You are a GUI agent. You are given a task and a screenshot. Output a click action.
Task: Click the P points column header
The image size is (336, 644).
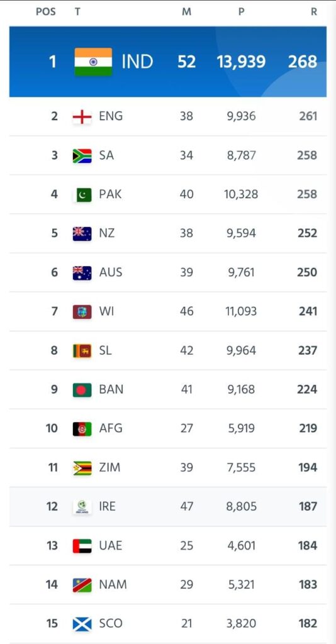pyautogui.click(x=241, y=12)
